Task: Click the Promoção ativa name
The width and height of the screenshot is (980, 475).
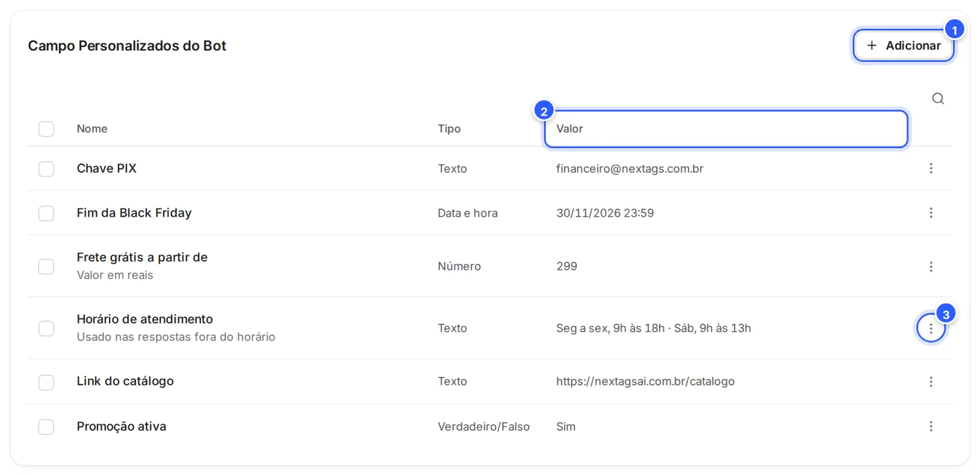Action: click(121, 427)
